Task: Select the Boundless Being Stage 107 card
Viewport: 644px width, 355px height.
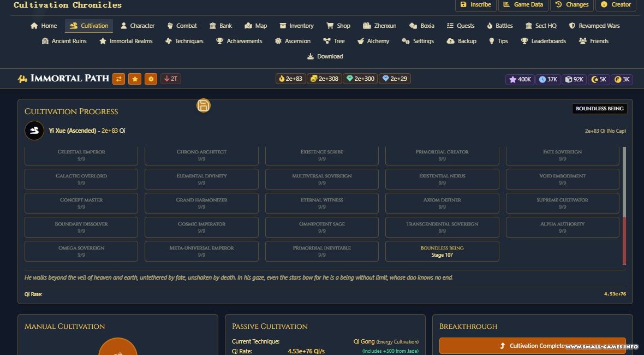Action: (442, 251)
